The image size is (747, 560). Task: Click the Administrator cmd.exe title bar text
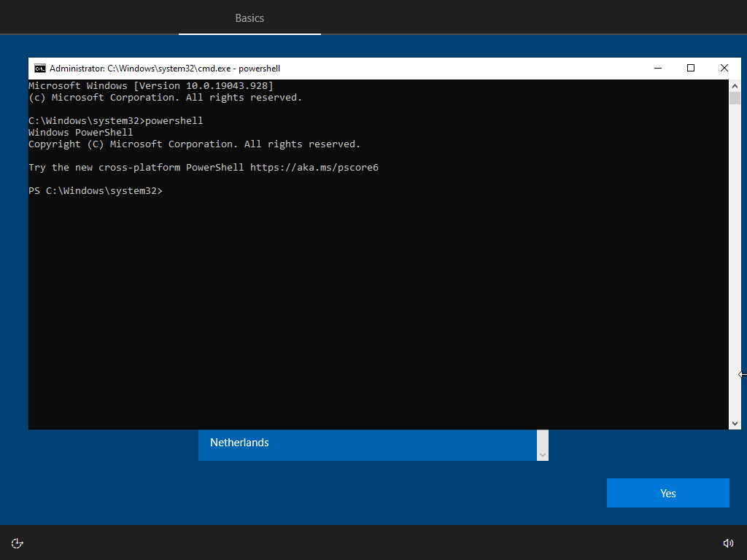click(165, 69)
